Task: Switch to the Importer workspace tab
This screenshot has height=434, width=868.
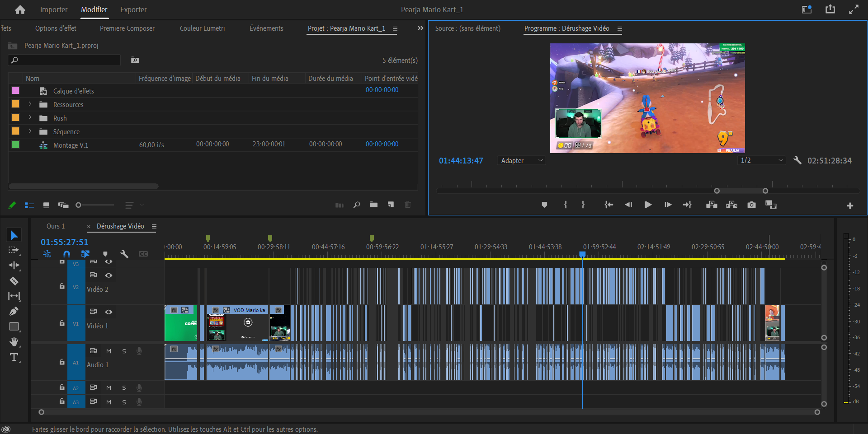Action: click(x=54, y=9)
